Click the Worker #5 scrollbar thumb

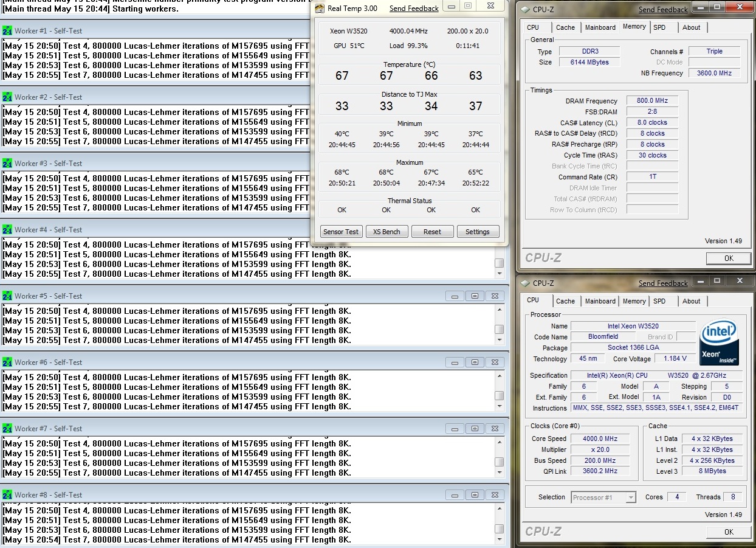(499, 330)
